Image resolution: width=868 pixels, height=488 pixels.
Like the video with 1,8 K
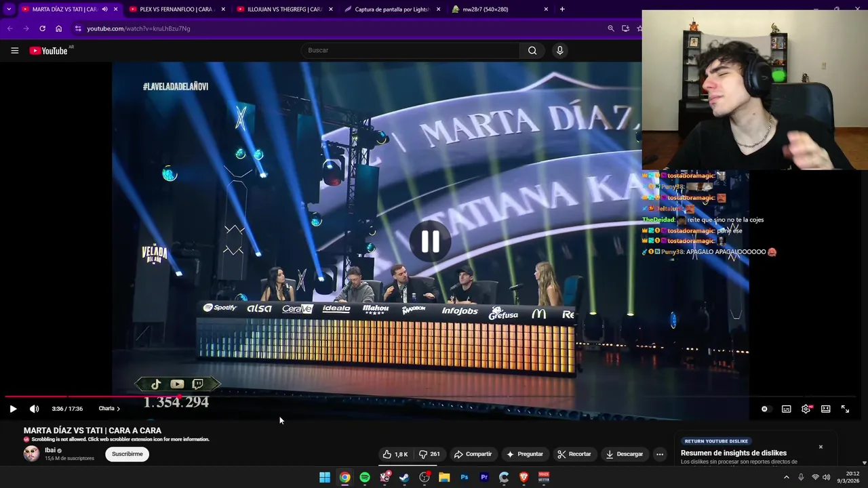[x=395, y=454]
